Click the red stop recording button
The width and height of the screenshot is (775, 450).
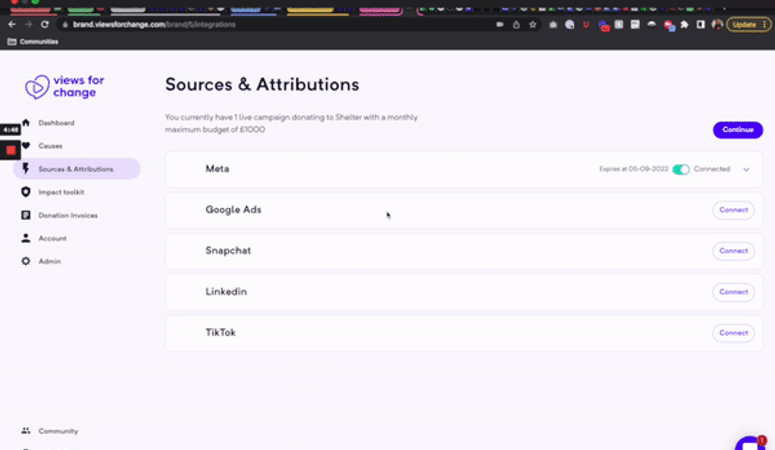coord(10,150)
